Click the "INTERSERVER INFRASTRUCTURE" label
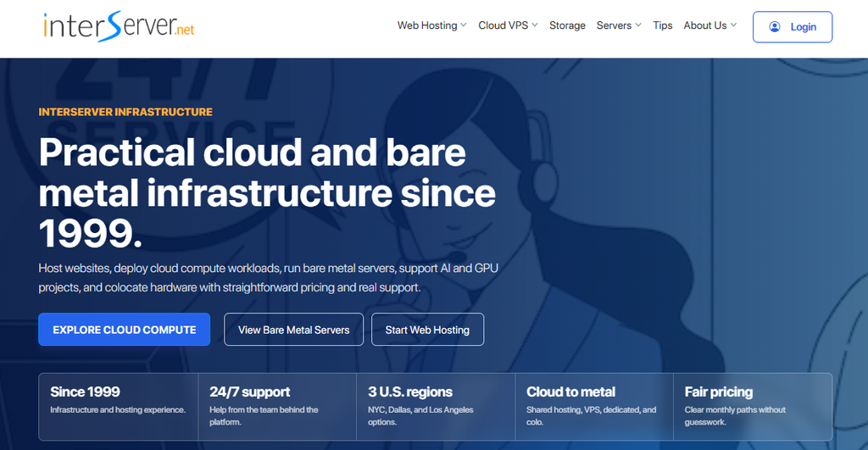Image resolution: width=868 pixels, height=450 pixels. (125, 112)
